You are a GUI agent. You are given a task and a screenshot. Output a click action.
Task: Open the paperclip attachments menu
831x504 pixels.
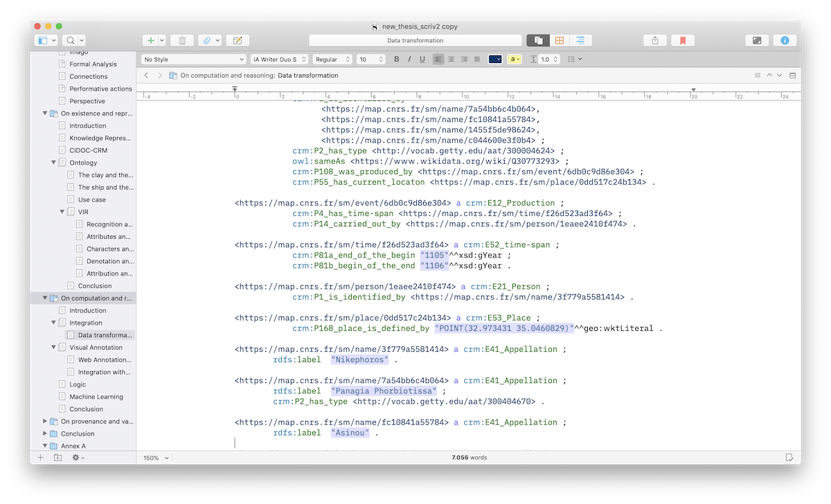[209, 41]
